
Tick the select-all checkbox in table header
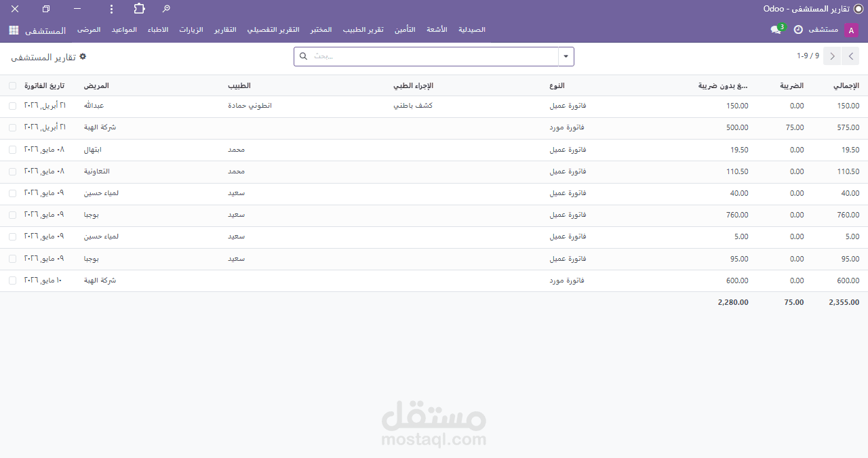point(12,86)
